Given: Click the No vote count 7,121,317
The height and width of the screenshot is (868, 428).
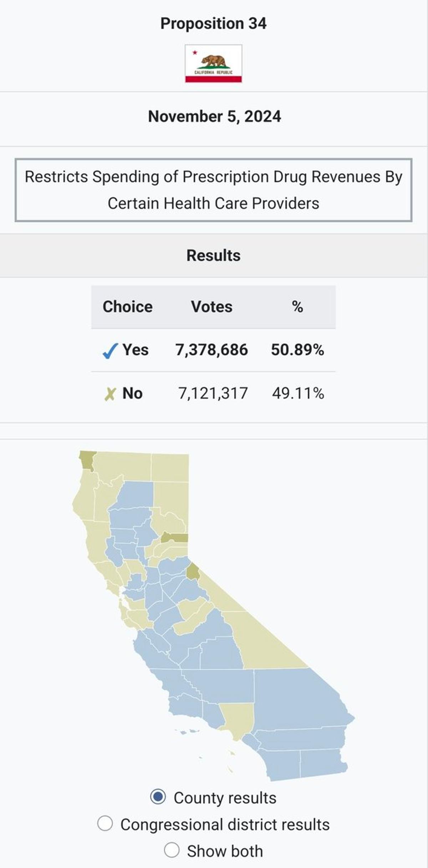Looking at the screenshot, I should coord(213,393).
